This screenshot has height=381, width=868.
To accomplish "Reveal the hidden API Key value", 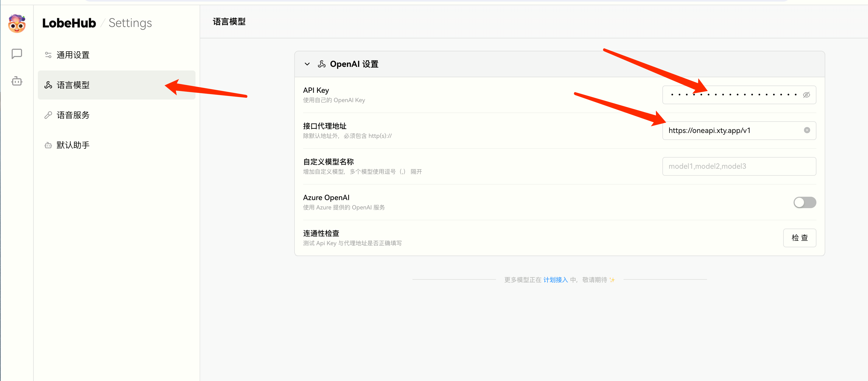I will click(x=806, y=95).
